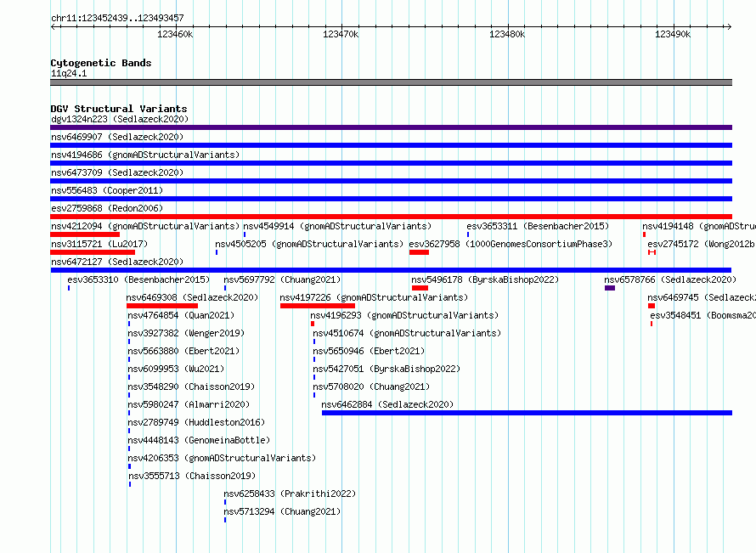
Task: Click the 123460k ruler position label
Action: [175, 34]
